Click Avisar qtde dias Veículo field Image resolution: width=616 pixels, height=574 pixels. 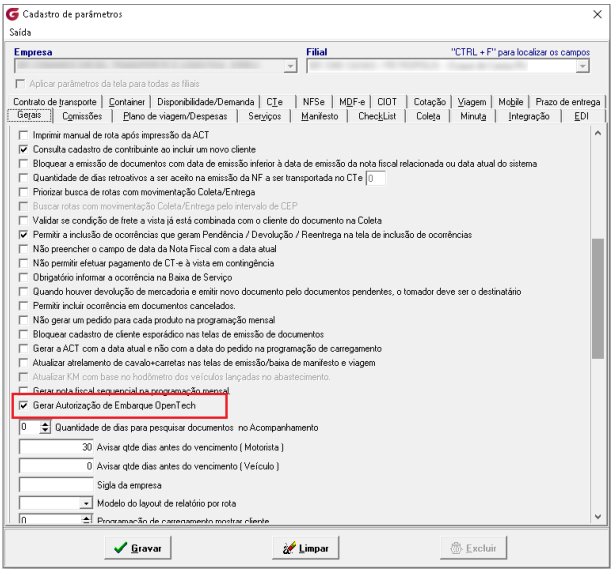pos(56,466)
